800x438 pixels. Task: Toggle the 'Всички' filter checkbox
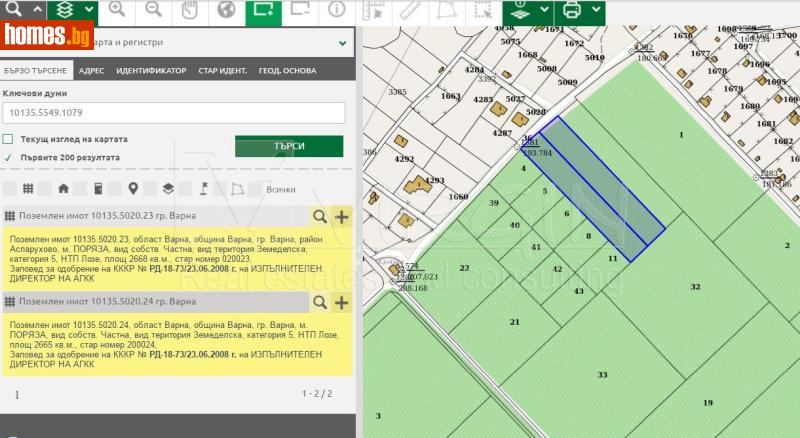pos(257,189)
